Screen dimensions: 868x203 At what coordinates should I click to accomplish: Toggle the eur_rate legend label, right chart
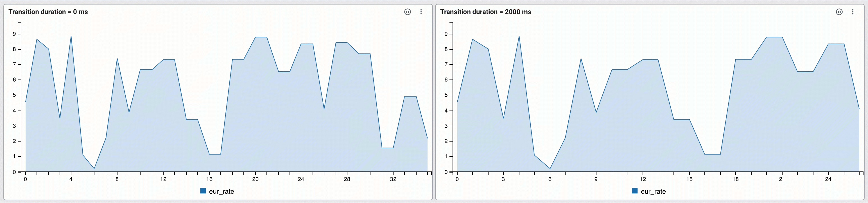click(x=653, y=191)
